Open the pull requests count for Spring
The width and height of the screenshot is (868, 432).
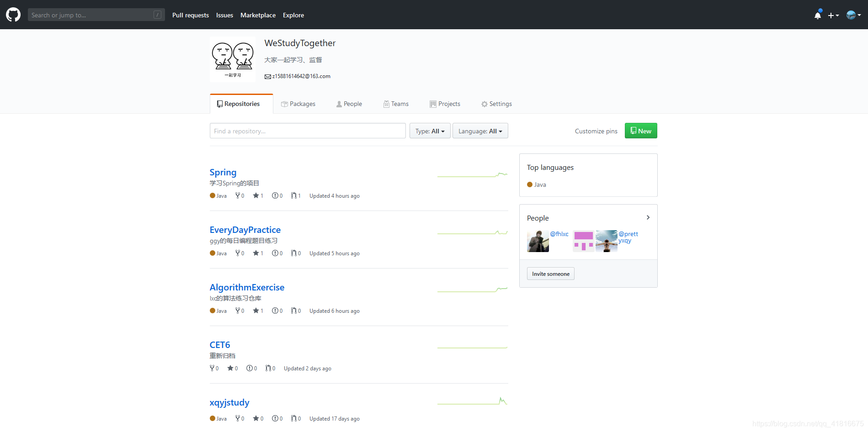click(296, 195)
